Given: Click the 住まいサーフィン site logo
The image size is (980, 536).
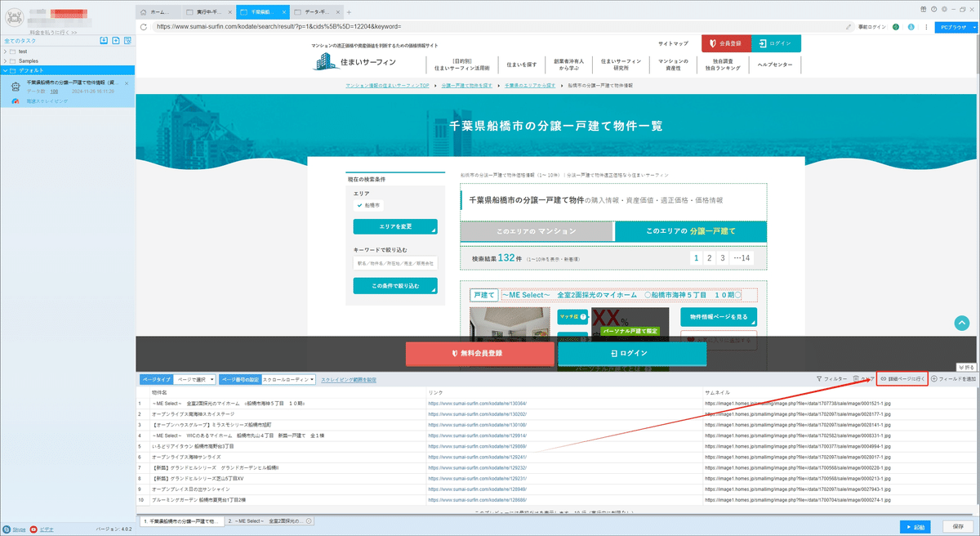Looking at the screenshot, I should [x=356, y=61].
